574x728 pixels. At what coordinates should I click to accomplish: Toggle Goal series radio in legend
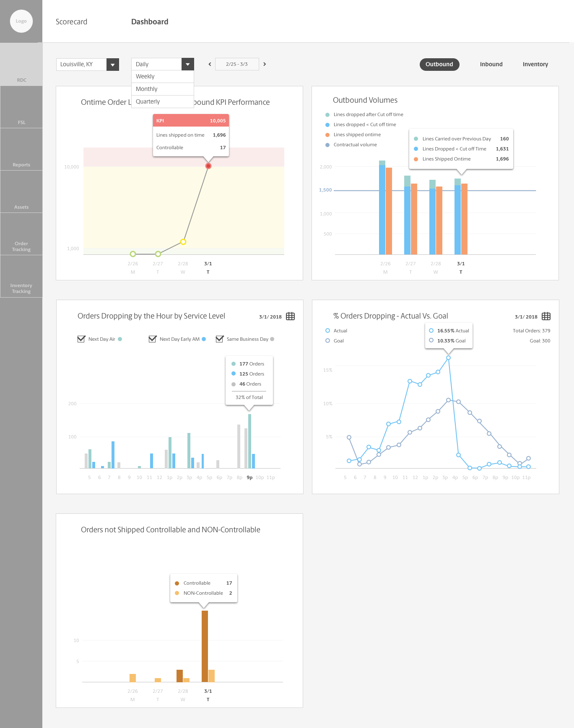pyautogui.click(x=327, y=341)
